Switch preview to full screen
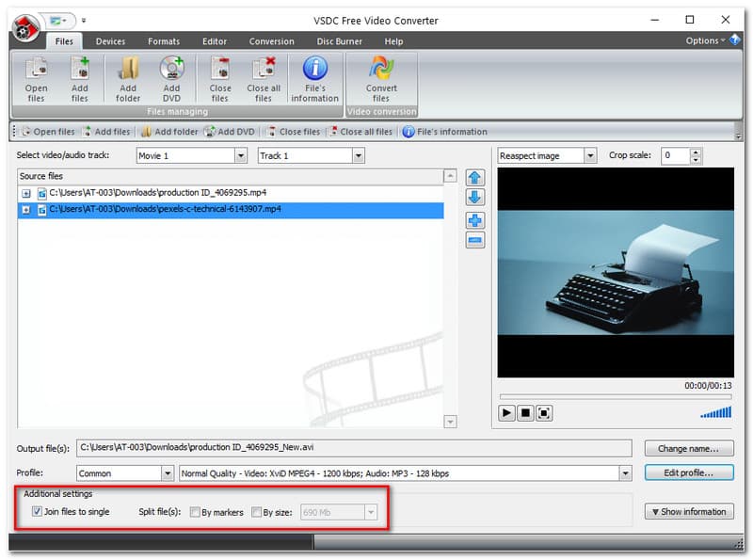This screenshot has height=560, width=753. click(544, 413)
